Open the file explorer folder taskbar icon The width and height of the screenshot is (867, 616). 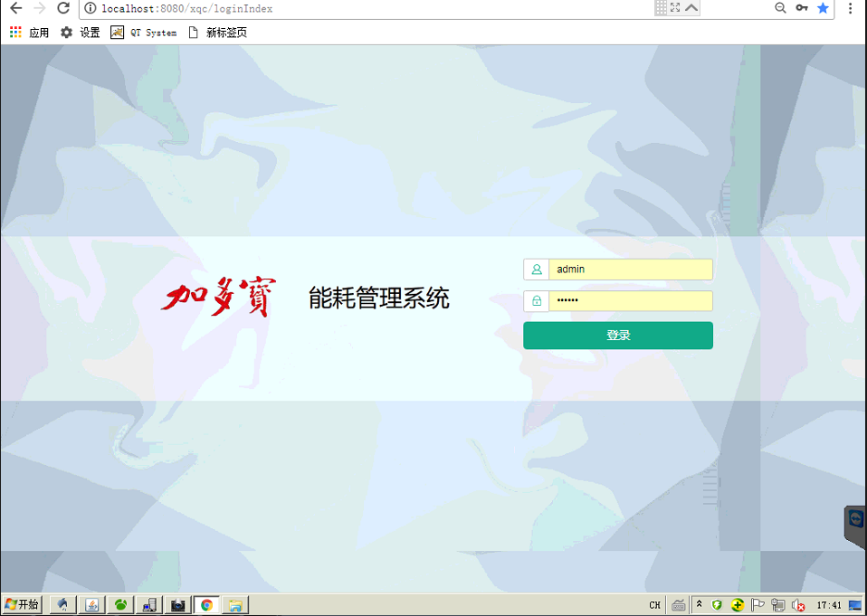tap(235, 605)
